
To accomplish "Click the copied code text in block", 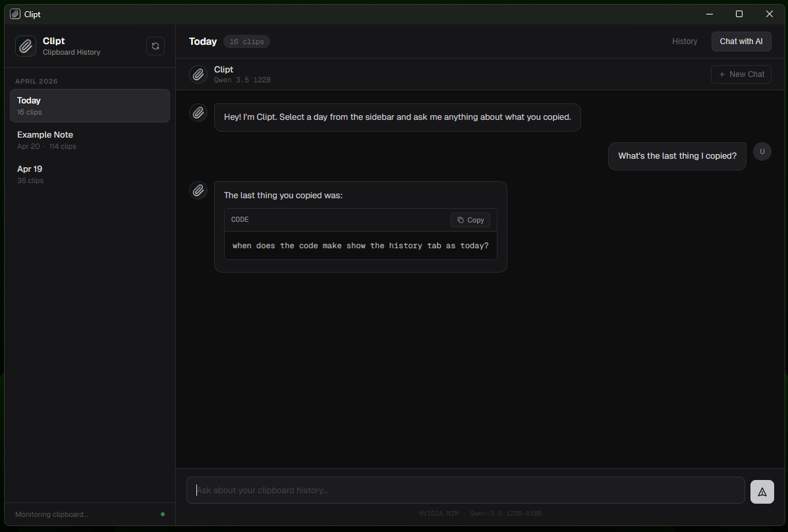I will [x=360, y=246].
